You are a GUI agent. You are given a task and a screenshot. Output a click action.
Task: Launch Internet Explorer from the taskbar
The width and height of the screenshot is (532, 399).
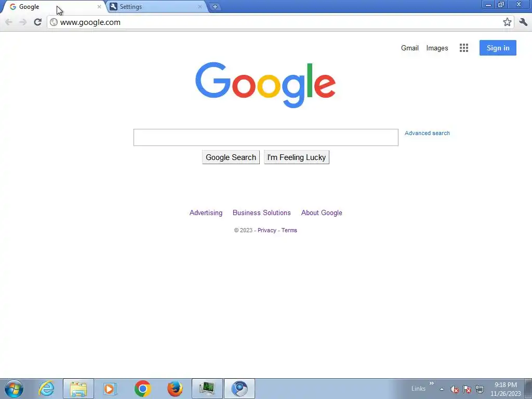tap(46, 389)
